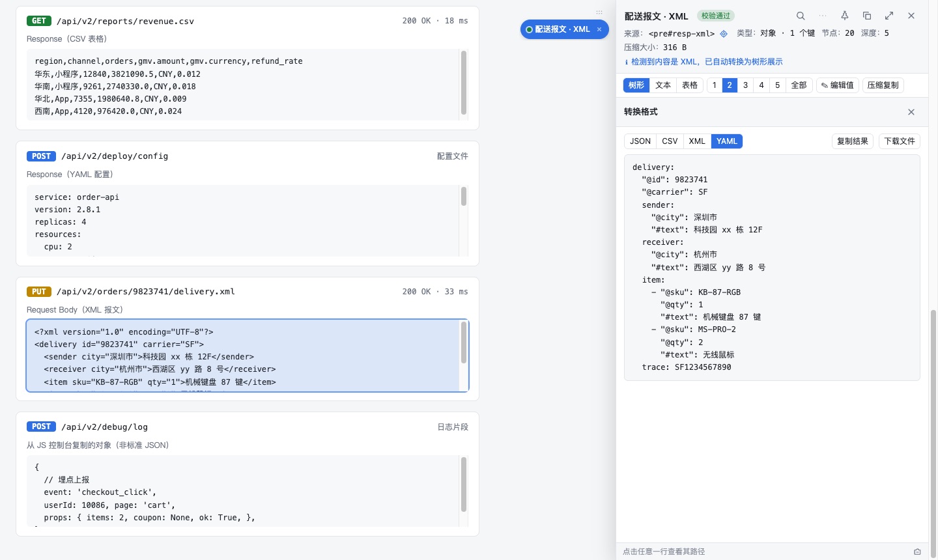The width and height of the screenshot is (938, 560).
Task: Click the 校验通过 badge
Action: tap(716, 16)
